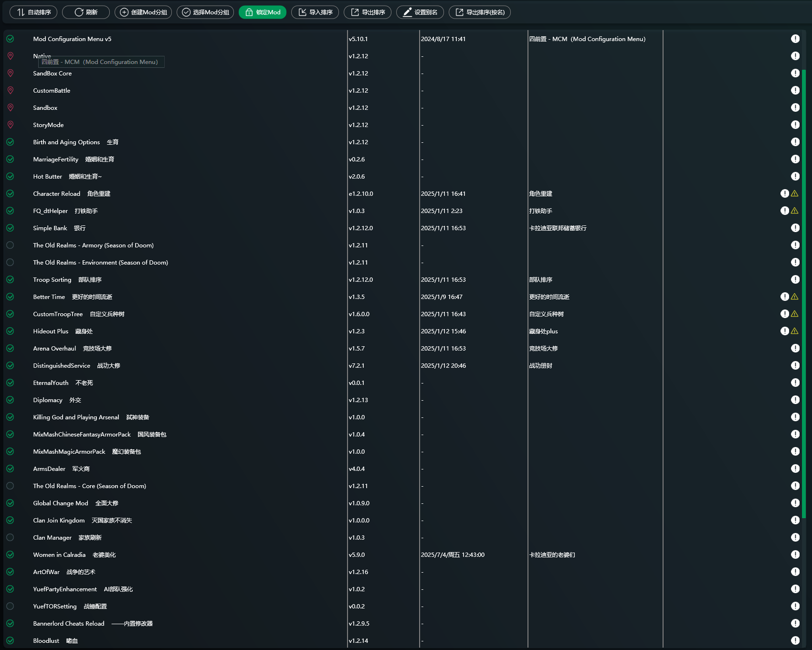This screenshot has width=812, height=650.
Task: Click alias cell 战功册封
Action: coord(540,366)
